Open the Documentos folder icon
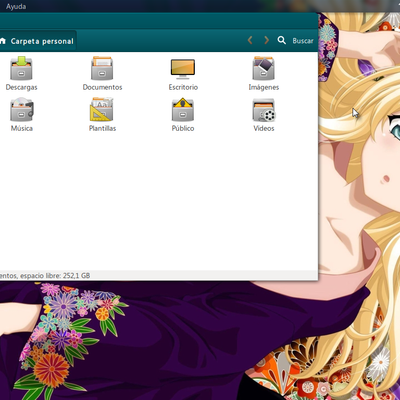 tap(102, 68)
